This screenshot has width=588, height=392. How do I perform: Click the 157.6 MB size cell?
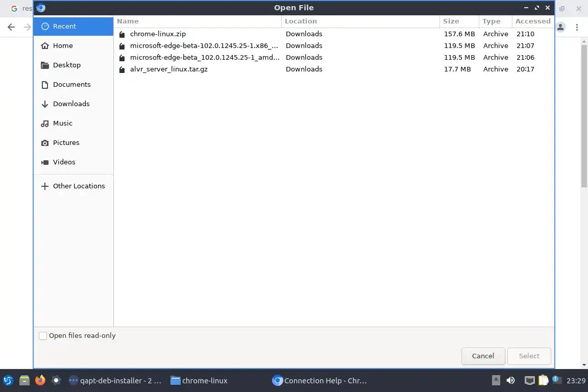click(x=459, y=34)
